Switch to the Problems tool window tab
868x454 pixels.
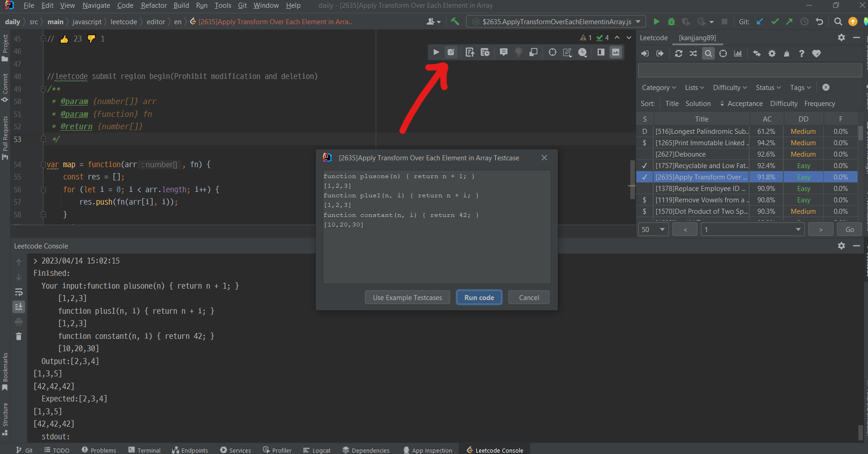point(99,450)
